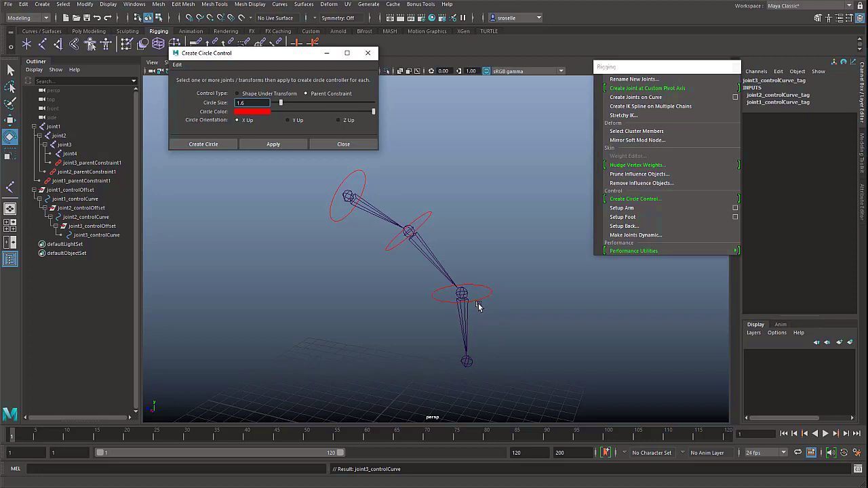Select Shape Under Transform control type

click(237, 94)
